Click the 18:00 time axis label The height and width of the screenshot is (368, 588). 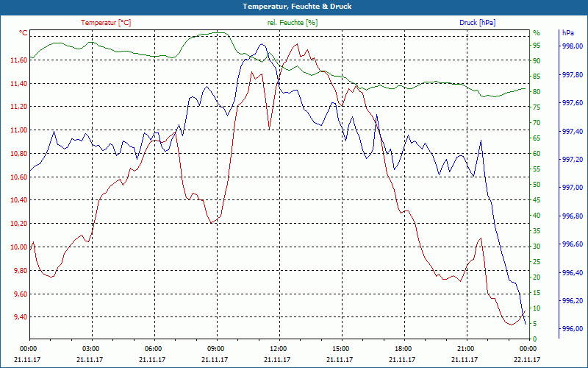[x=403, y=348]
